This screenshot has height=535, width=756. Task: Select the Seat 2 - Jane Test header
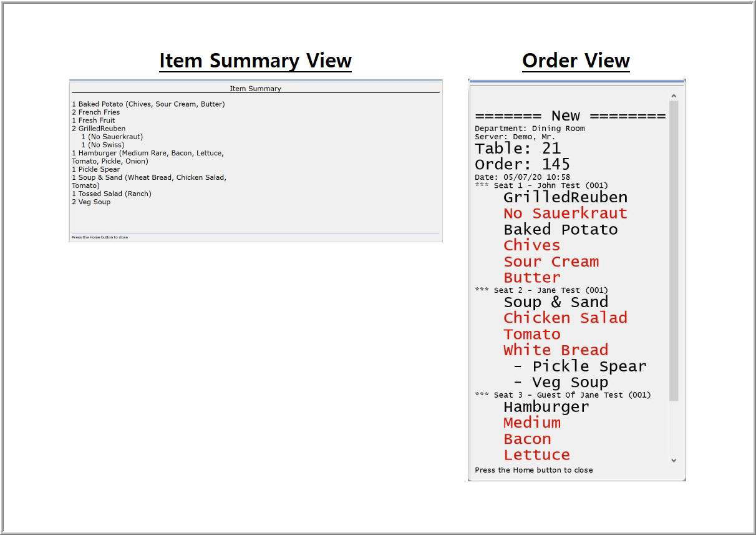[541, 290]
